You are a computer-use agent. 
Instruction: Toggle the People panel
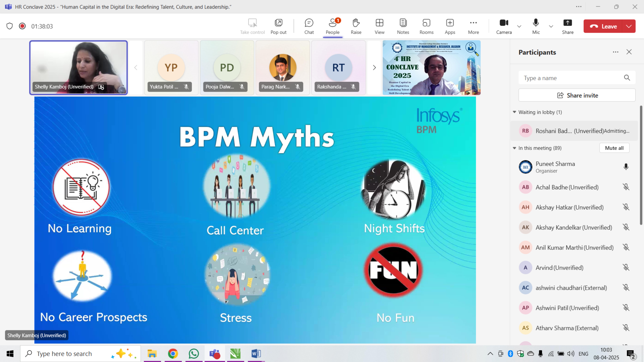(x=332, y=26)
